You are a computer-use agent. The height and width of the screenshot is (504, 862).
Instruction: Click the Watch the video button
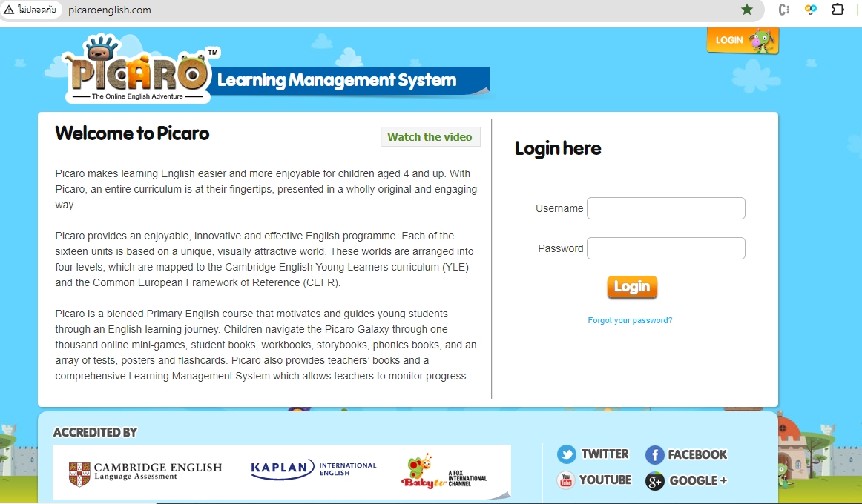[x=430, y=136]
